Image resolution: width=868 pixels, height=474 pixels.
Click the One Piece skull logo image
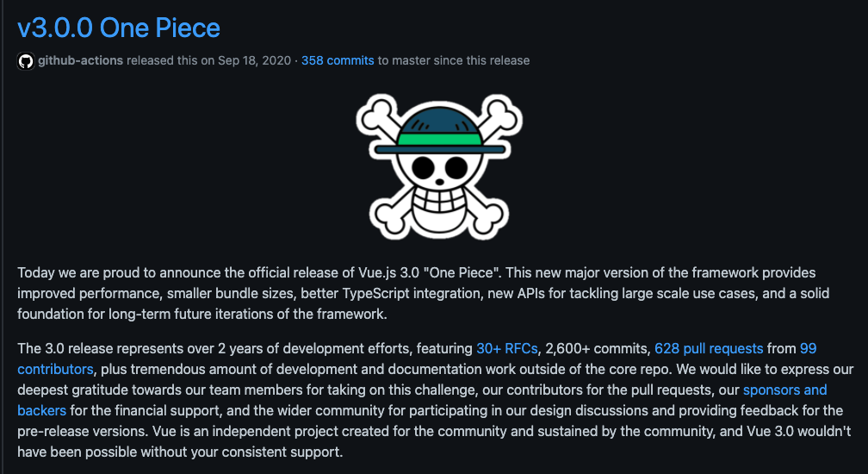pyautogui.click(x=439, y=166)
